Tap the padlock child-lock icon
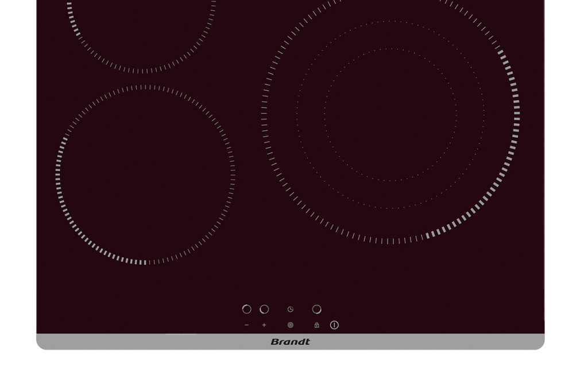Image resolution: width=588 pixels, height=392 pixels. [x=316, y=325]
